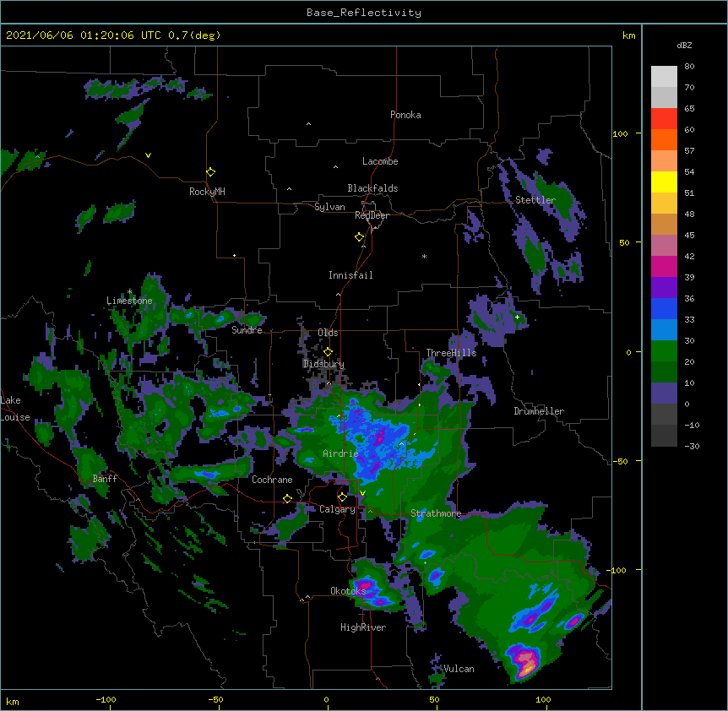Click the yellow diamond marker below the Olds label
728x711 pixels.
pyautogui.click(x=328, y=352)
